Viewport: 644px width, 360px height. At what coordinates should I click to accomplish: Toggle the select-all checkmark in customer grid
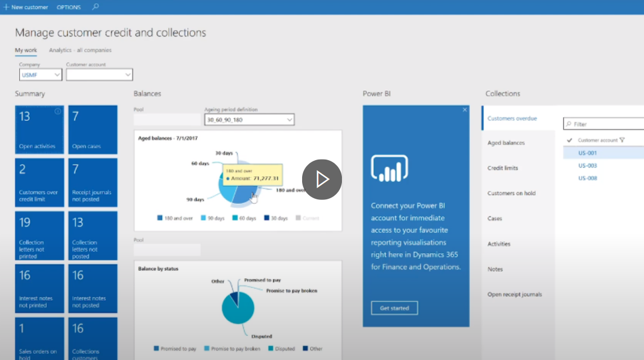click(x=569, y=140)
